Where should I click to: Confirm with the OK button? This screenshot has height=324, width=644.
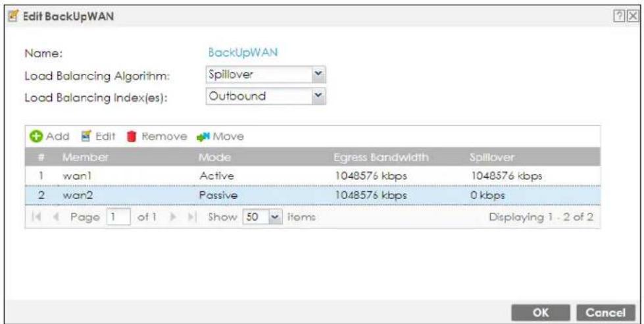coord(541,313)
